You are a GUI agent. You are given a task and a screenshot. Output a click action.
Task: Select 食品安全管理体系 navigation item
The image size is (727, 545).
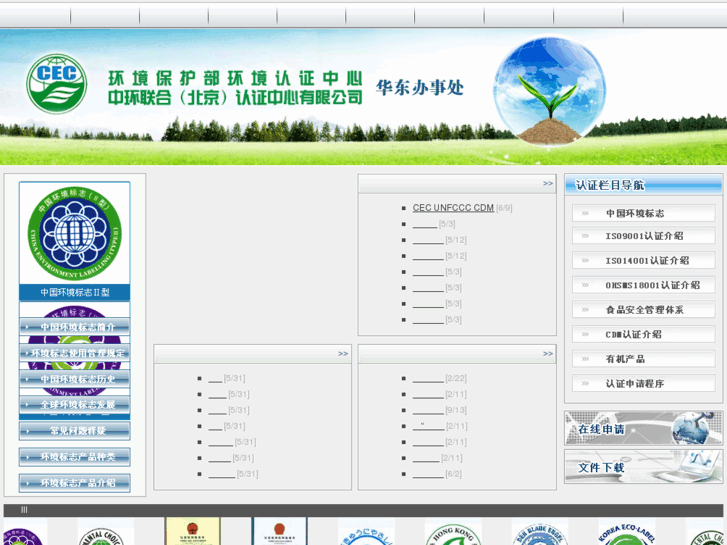click(644, 309)
